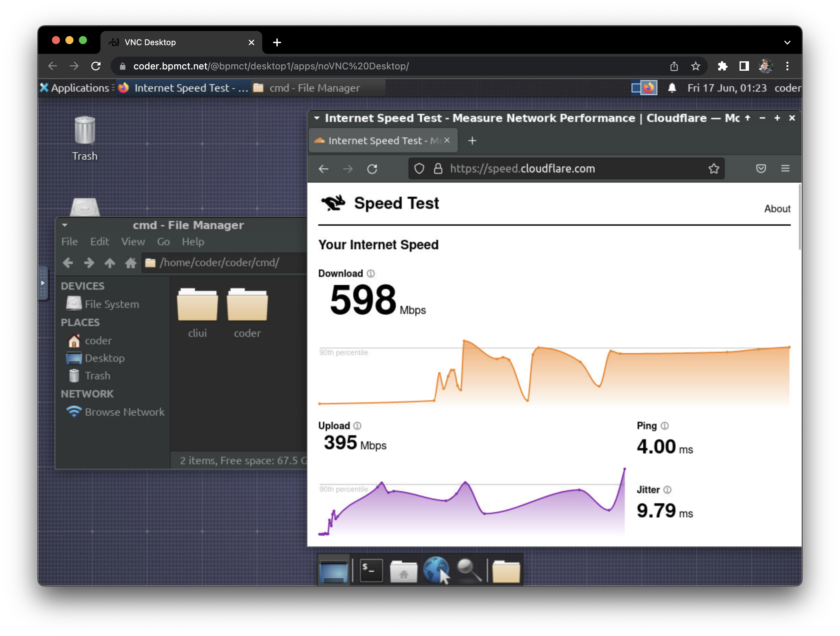The image size is (840, 636).
Task: Click the Jitter info icon
Action: 667,490
